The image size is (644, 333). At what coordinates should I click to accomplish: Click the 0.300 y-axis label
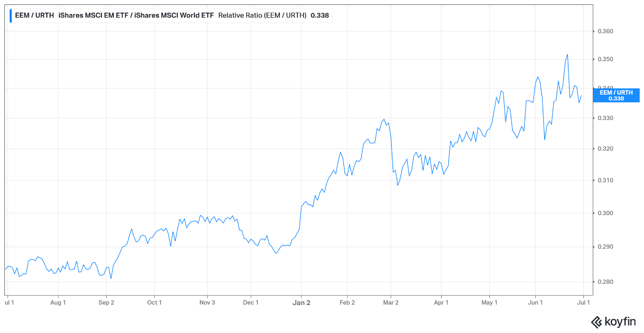point(605,213)
